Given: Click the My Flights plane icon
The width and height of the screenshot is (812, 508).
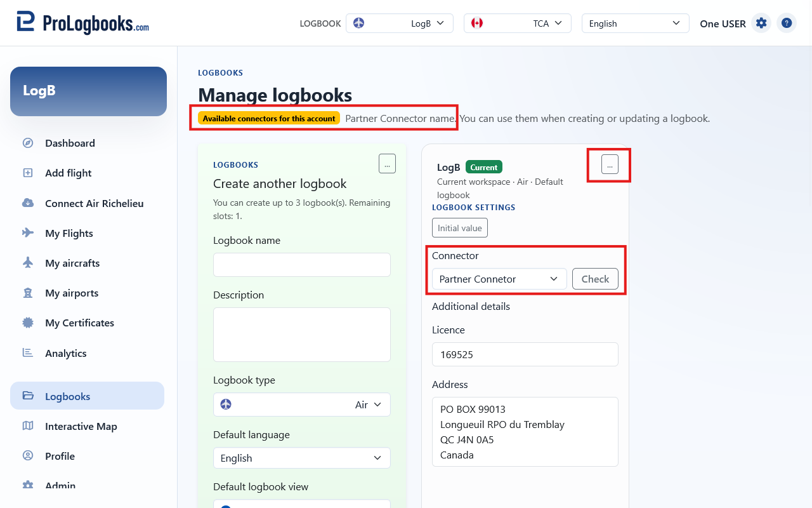Looking at the screenshot, I should pos(28,233).
